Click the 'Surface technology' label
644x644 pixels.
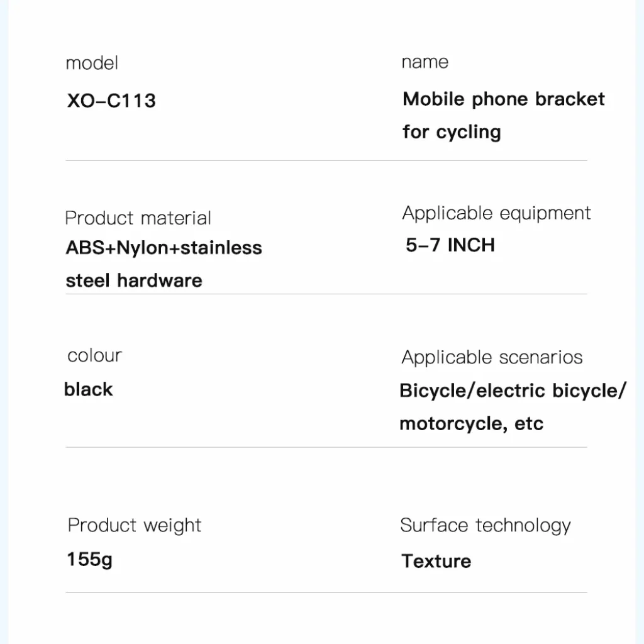(486, 526)
